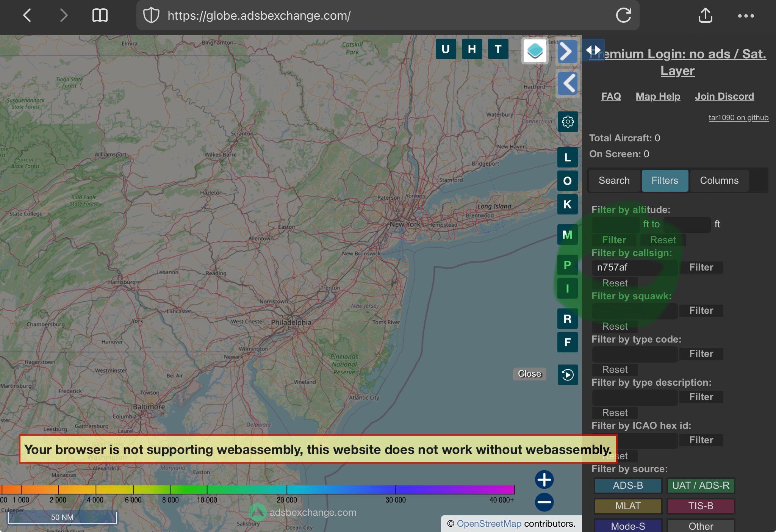Reset the type code filter
This screenshot has width=776, height=532.
pos(615,369)
